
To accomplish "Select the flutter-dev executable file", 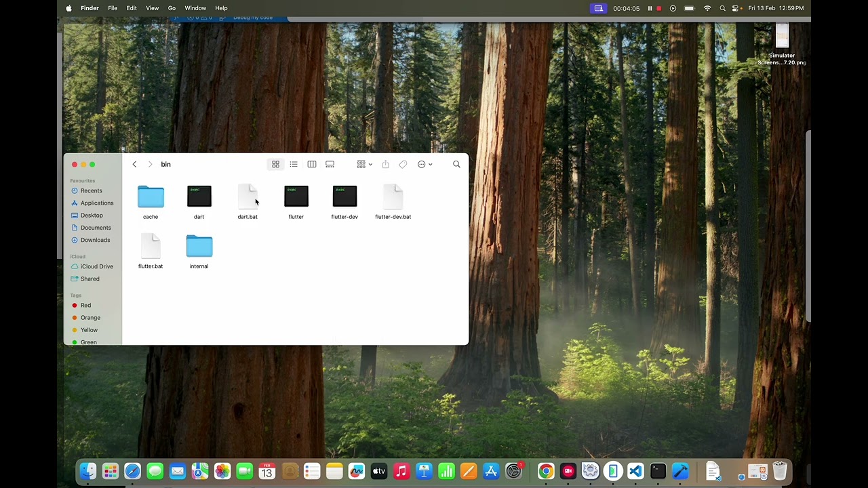I will pos(344,197).
